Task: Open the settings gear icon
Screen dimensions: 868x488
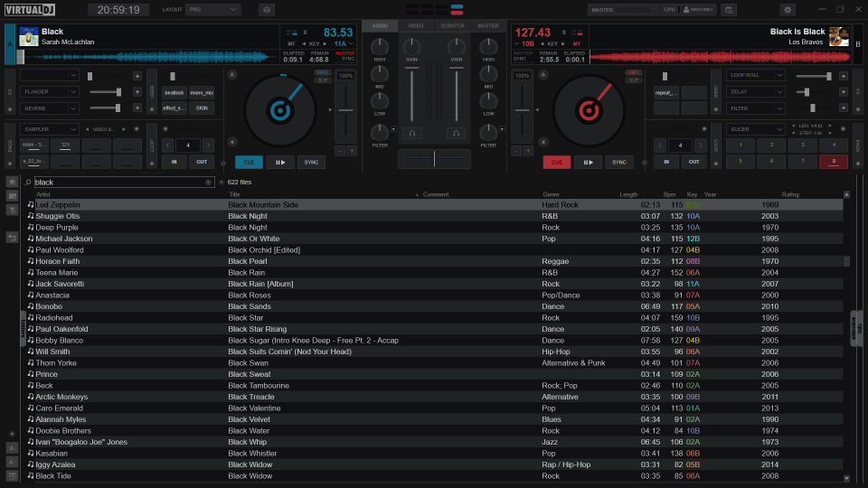Action: click(788, 10)
